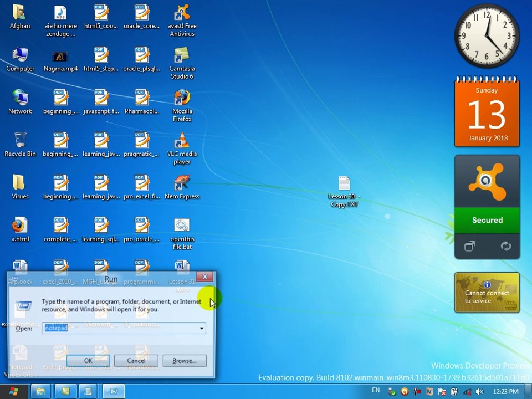Select the Mozilla Firefox shortcut

(x=182, y=105)
